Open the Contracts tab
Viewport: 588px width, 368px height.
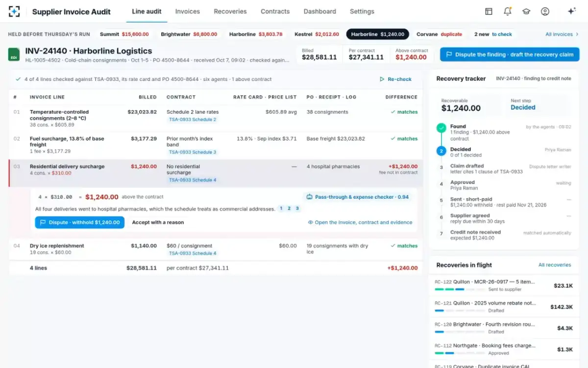275,11
